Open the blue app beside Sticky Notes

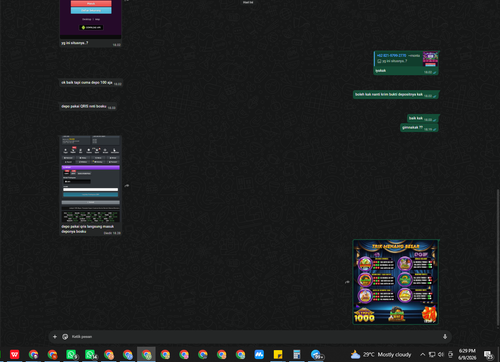[x=259, y=354]
